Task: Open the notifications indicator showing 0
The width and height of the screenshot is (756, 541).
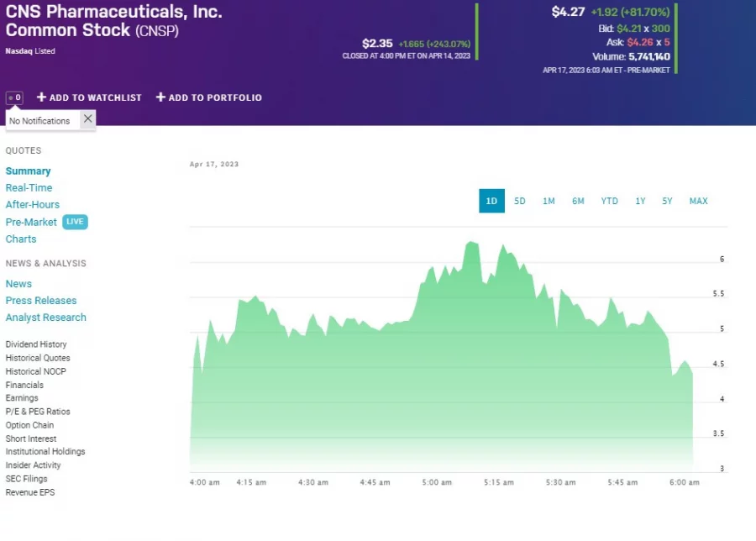Action: tap(13, 97)
